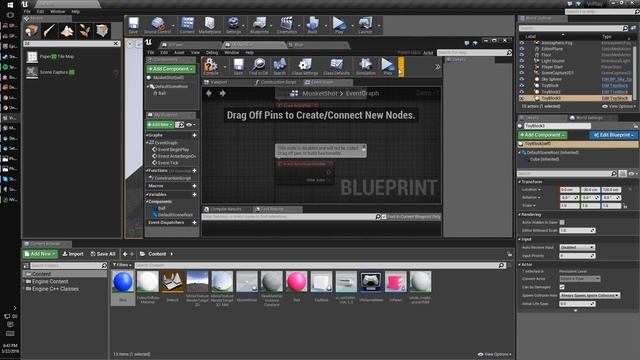Open the Add Component dropdown in blueprint editor

pos(171,69)
